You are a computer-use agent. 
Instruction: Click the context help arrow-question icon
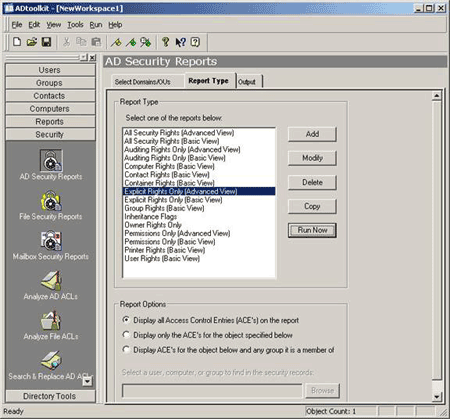180,42
